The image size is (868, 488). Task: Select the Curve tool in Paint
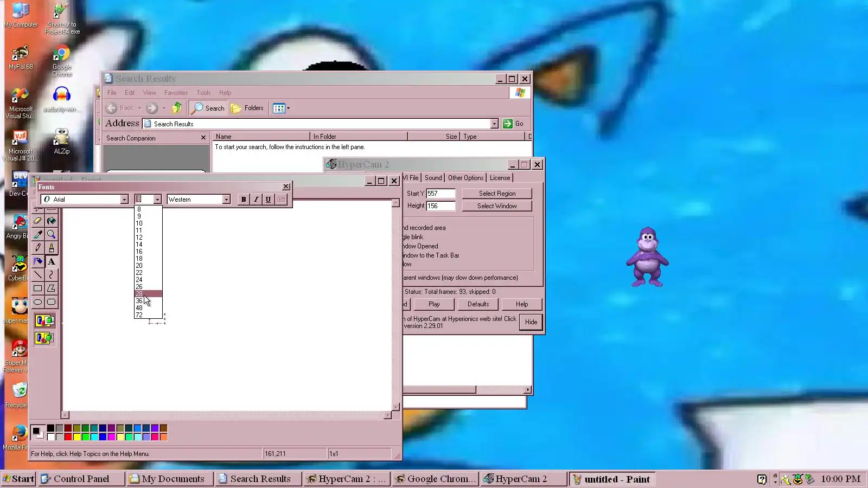click(51, 275)
